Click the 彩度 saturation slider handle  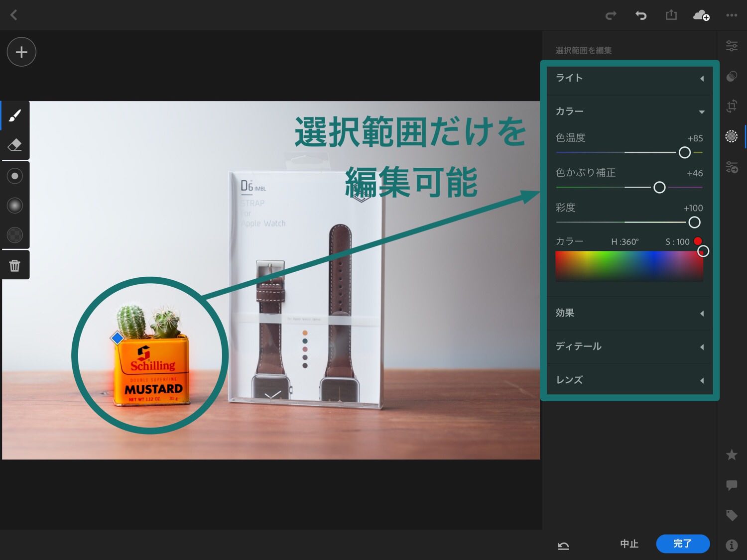click(x=694, y=222)
